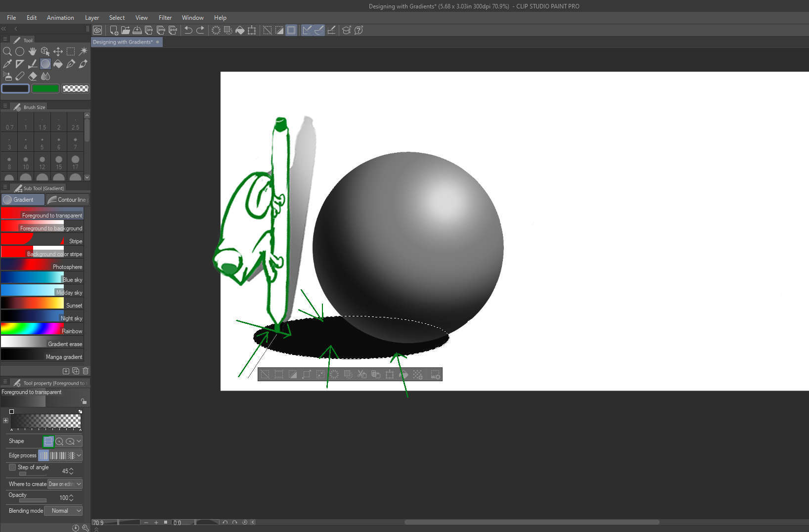
Task: Delete the sub tool with trash icon
Action: (86, 371)
